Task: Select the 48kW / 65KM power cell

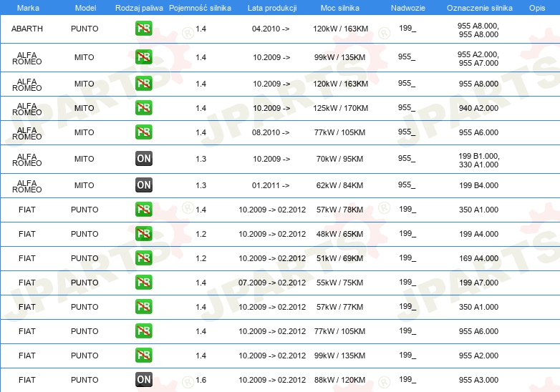Action: tap(339, 234)
